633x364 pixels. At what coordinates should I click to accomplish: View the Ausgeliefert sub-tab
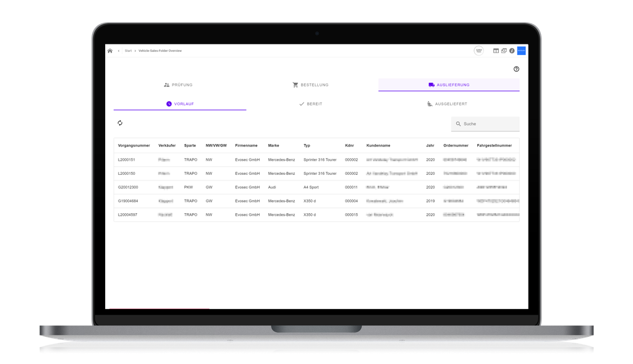(447, 104)
